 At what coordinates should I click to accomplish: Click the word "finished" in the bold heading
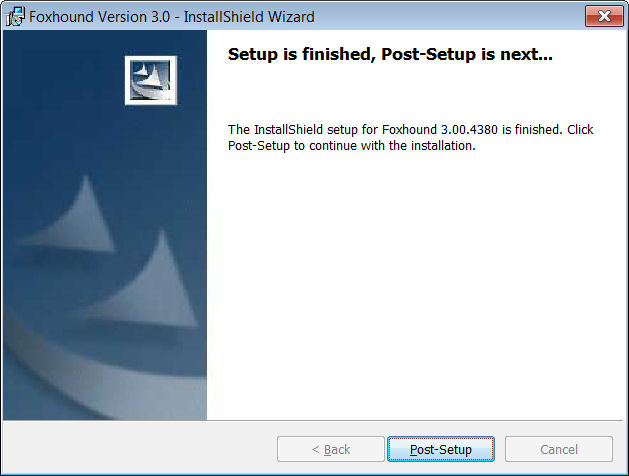tap(338, 54)
